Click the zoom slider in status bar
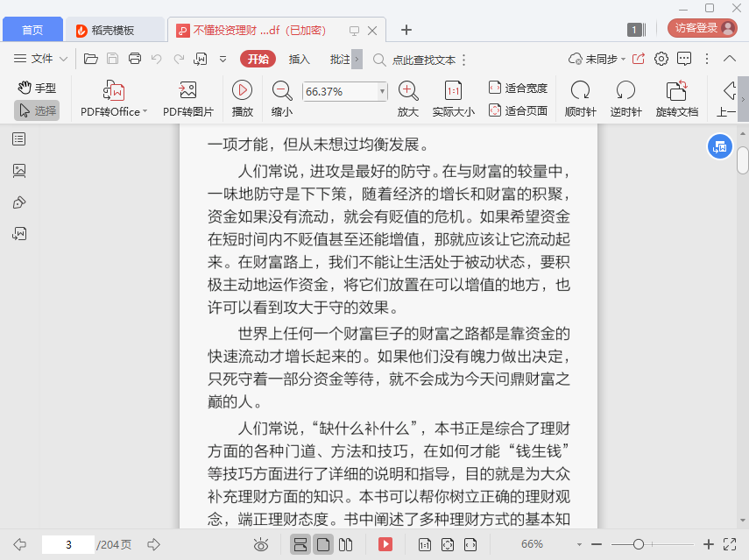The image size is (749, 560). [x=639, y=544]
